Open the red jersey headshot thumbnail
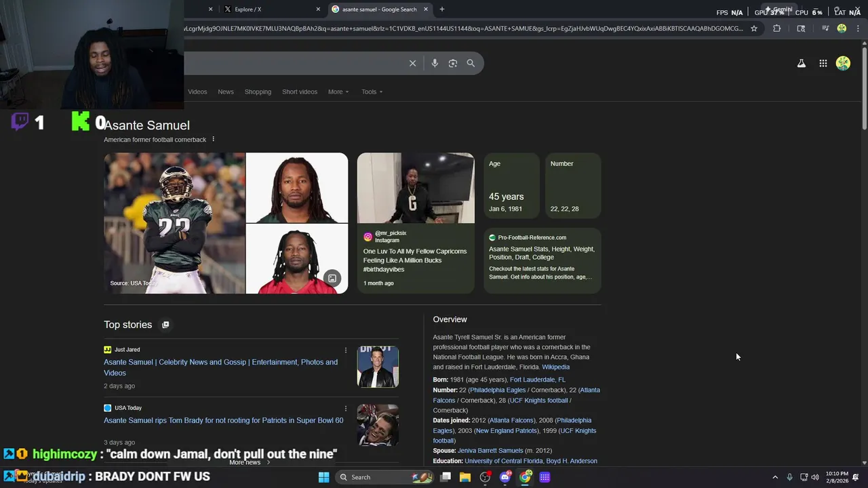The height and width of the screenshot is (488, 868). coord(297,259)
